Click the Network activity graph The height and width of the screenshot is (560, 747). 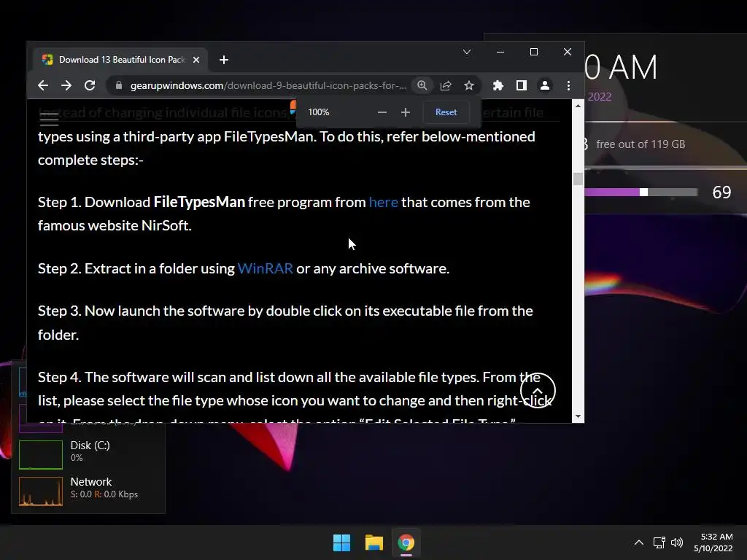tap(41, 491)
